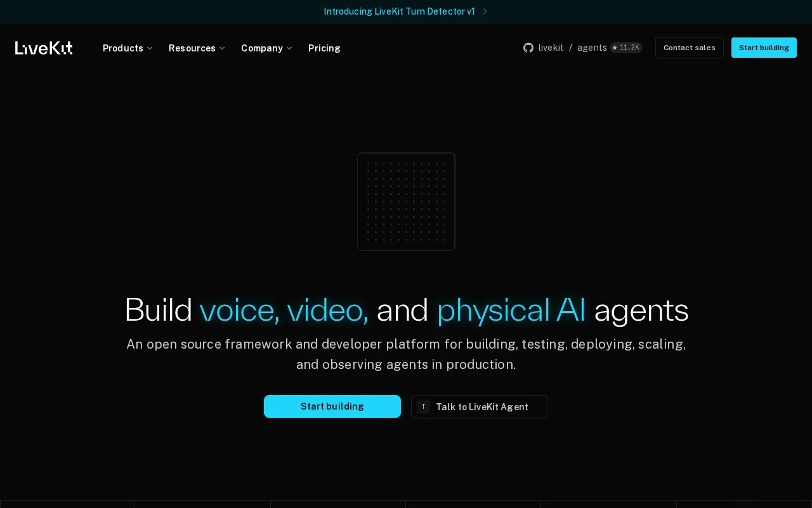This screenshot has height=508, width=812.
Task: Click the LiveKit logo
Action: click(x=44, y=48)
